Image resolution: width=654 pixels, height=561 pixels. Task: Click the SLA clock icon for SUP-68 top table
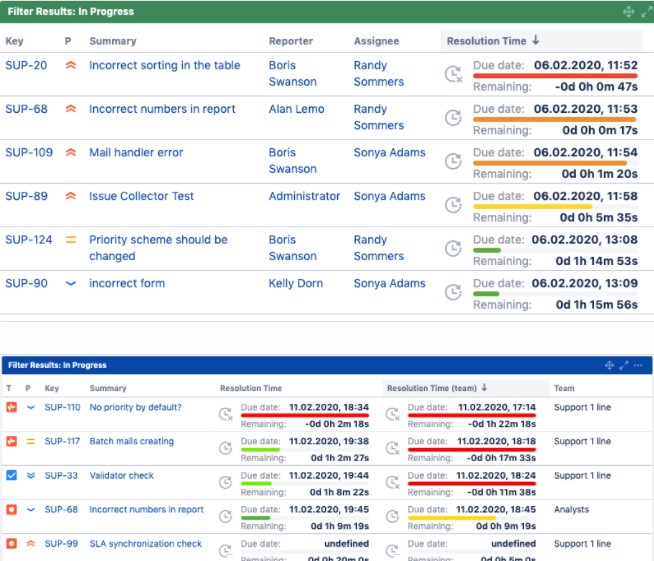tap(453, 118)
